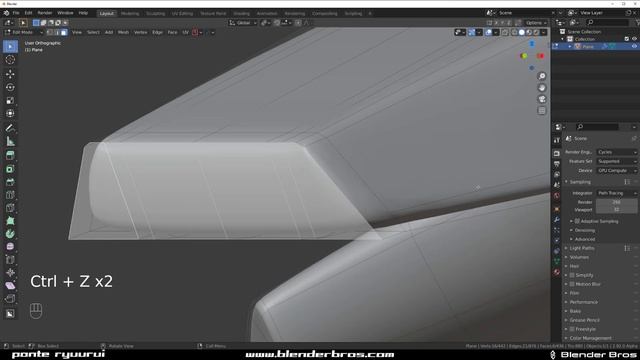Enable the Motion Blur checkbox
Viewport: 640px width, 360px height.
tap(572, 284)
